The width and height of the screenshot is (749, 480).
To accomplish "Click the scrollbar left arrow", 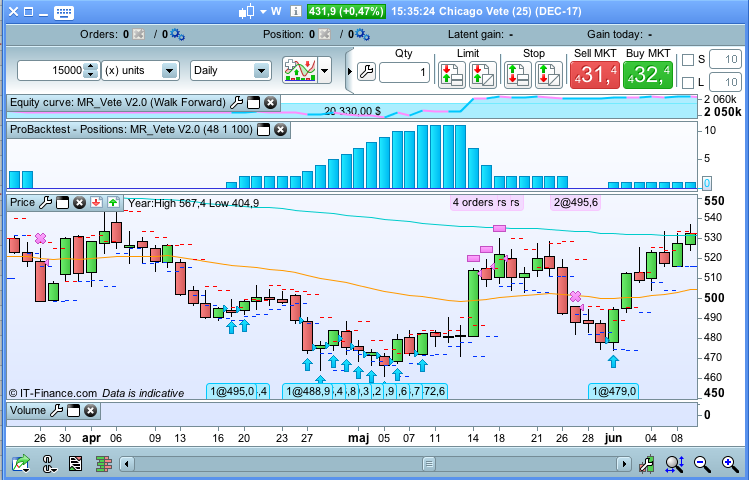I will [x=127, y=463].
